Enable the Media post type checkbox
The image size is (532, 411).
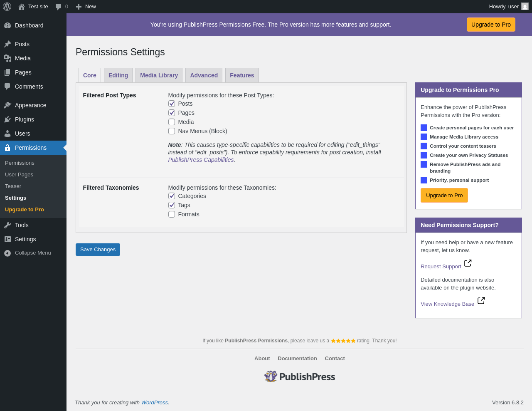click(172, 122)
